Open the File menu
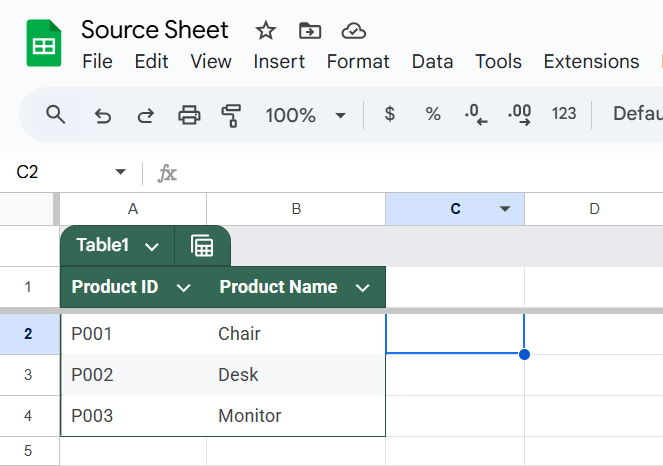This screenshot has height=466, width=663. (97, 62)
